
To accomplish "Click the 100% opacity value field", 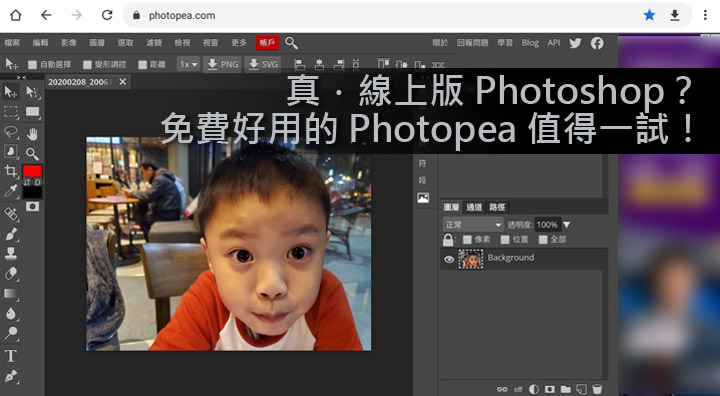I will pyautogui.click(x=547, y=225).
